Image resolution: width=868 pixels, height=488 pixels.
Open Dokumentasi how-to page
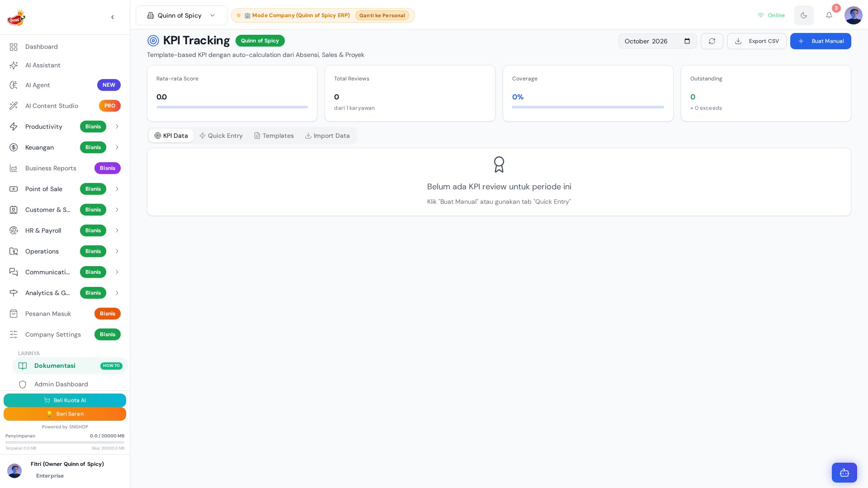[x=70, y=366]
